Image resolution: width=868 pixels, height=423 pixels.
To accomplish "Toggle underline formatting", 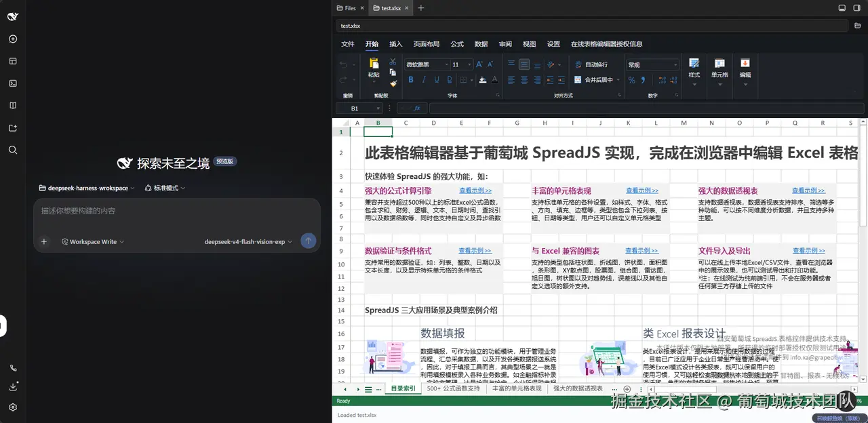I will (x=437, y=79).
